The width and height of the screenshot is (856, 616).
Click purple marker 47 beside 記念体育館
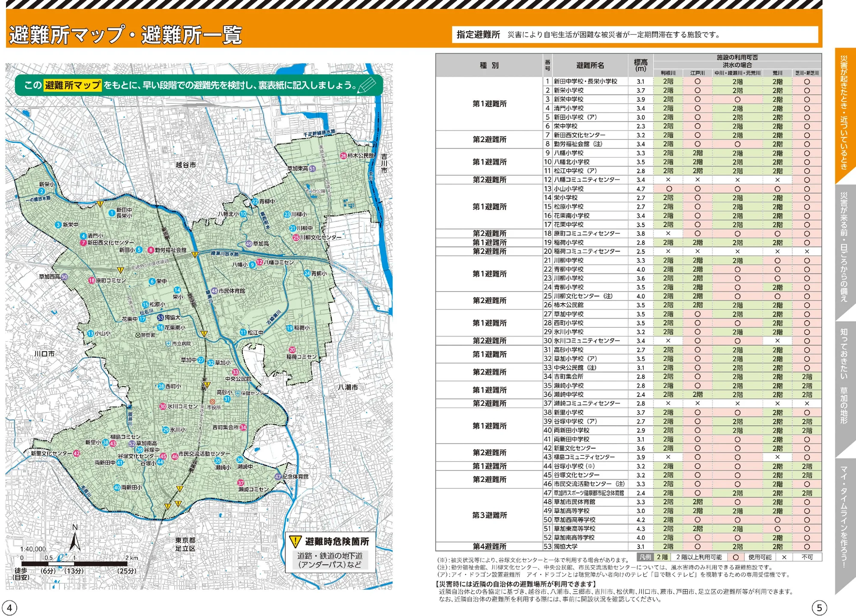(278, 477)
